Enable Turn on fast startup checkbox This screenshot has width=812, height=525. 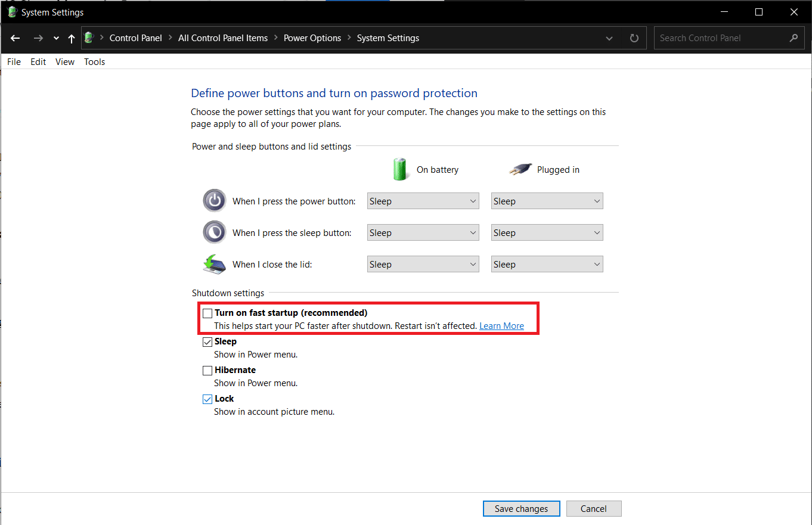click(x=207, y=313)
